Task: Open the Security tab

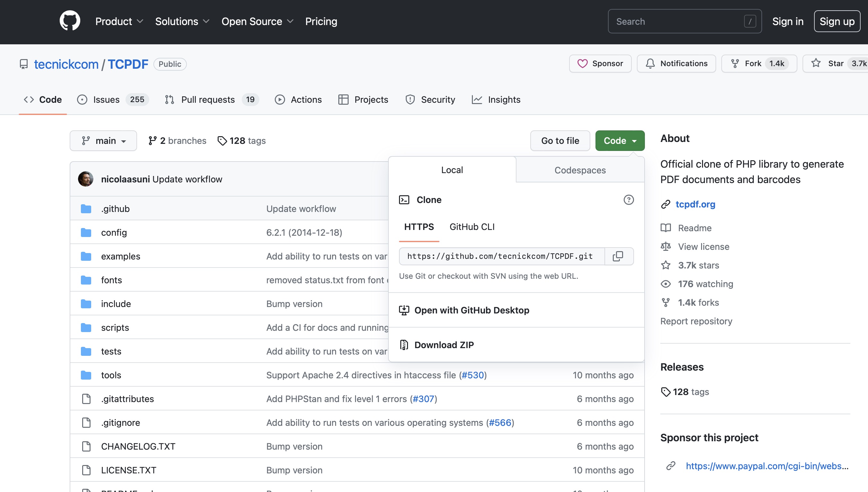Action: click(x=430, y=99)
